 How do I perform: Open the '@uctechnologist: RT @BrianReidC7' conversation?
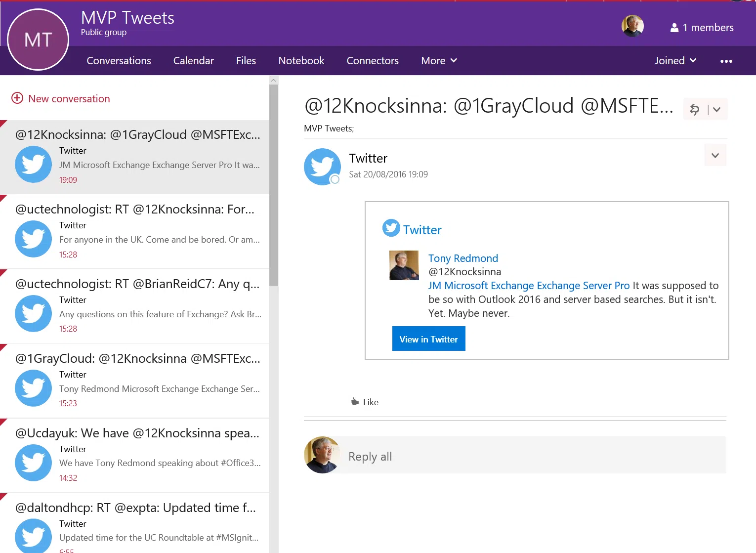tap(134, 306)
